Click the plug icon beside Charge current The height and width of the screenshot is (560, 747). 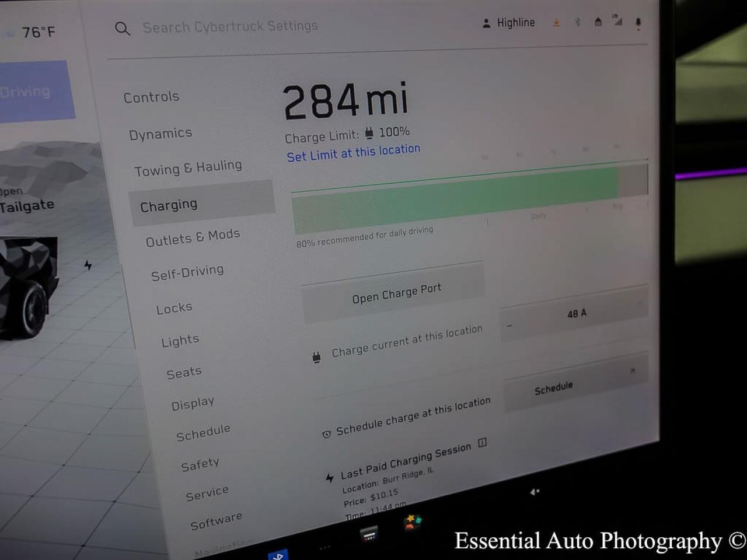tap(316, 357)
